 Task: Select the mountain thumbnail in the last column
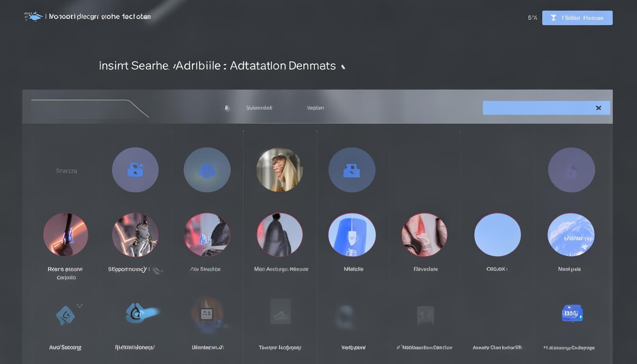pos(571,235)
